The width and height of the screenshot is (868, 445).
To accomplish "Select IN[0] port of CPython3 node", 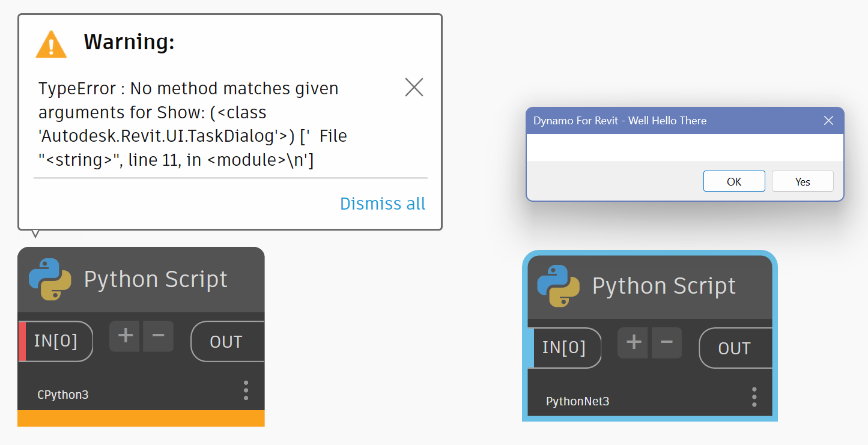I will (56, 341).
